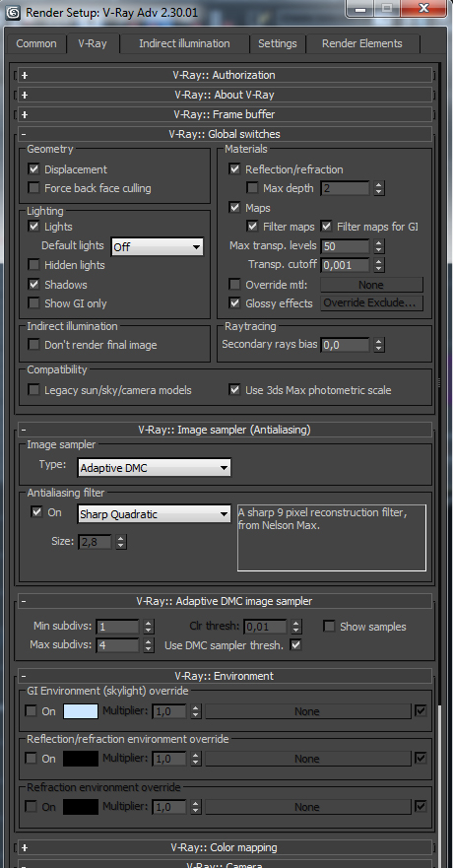This screenshot has height=868, width=453.
Task: Open the Default lights dropdown
Action: tap(158, 247)
